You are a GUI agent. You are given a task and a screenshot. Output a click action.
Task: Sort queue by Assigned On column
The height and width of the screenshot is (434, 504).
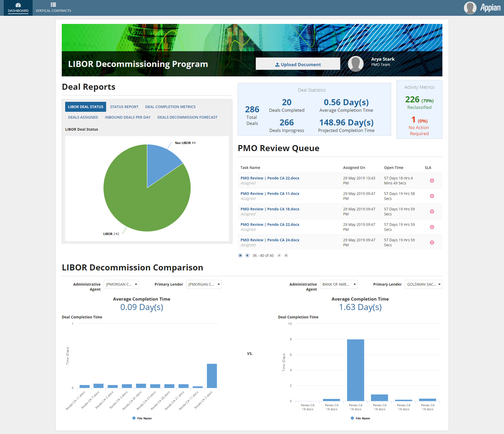354,168
